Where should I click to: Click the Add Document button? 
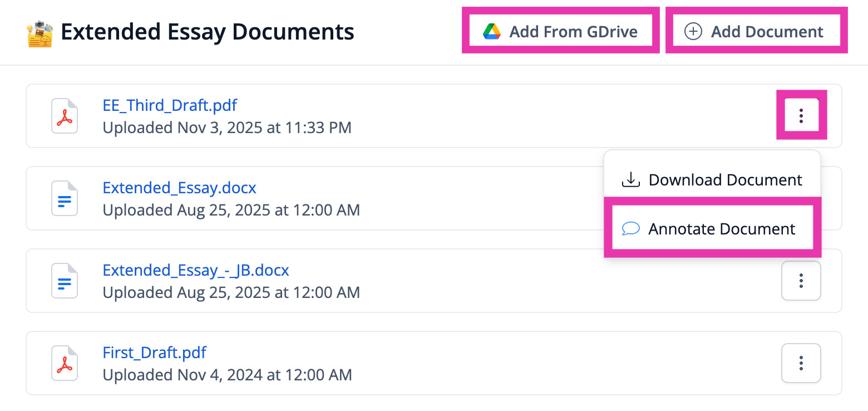coord(757,31)
